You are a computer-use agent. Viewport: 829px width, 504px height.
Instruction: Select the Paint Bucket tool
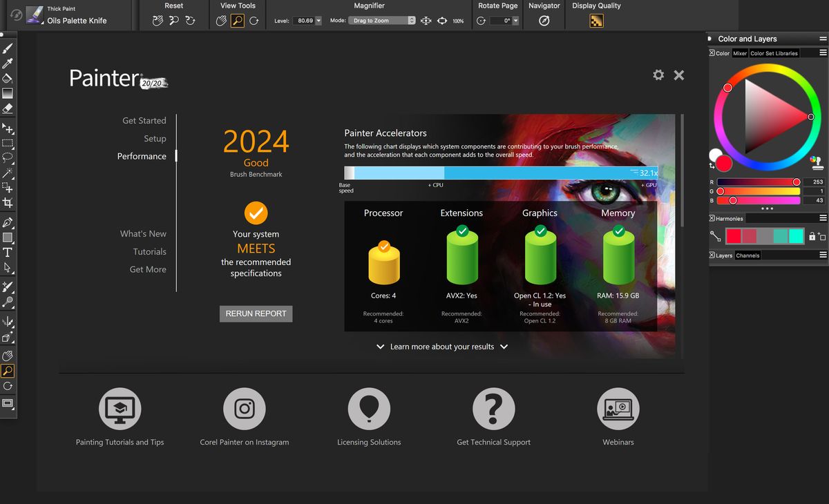(x=8, y=77)
